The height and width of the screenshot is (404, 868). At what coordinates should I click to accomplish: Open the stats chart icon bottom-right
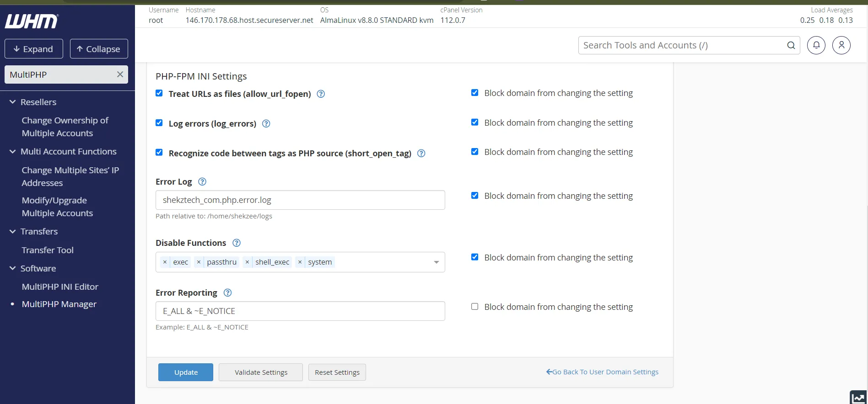[x=858, y=397]
